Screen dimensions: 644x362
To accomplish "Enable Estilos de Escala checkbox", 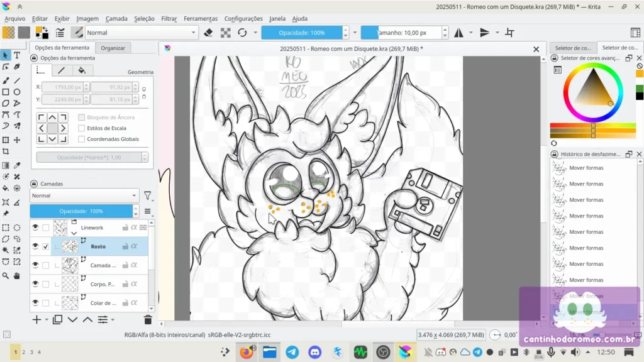I will (82, 128).
